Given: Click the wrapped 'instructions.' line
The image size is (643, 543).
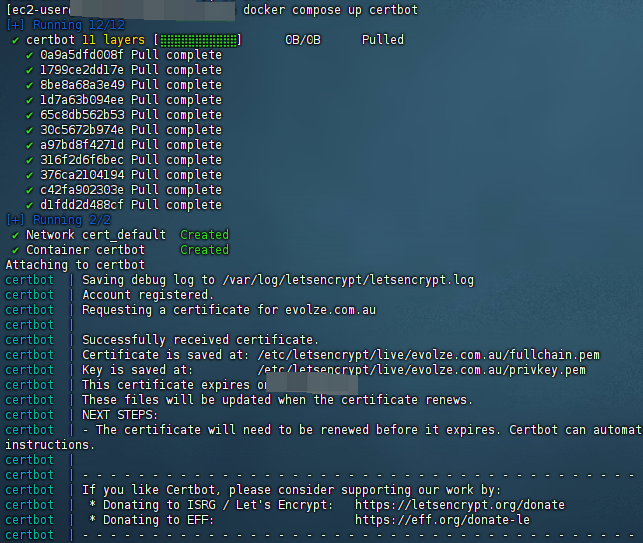Looking at the screenshot, I should [x=50, y=445].
